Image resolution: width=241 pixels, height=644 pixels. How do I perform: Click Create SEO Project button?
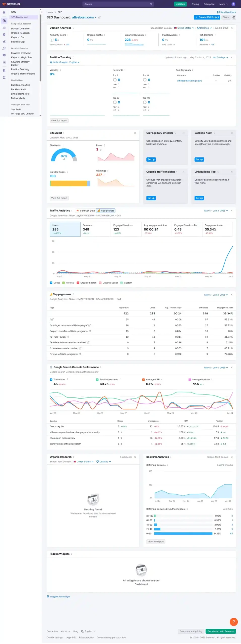[x=207, y=17]
